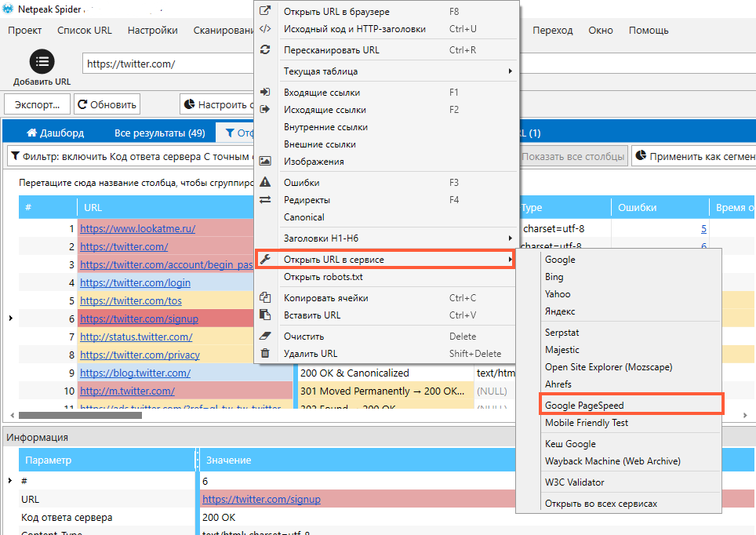Choose Serpstat from services list
This screenshot has width=756, height=535.
pos(562,333)
